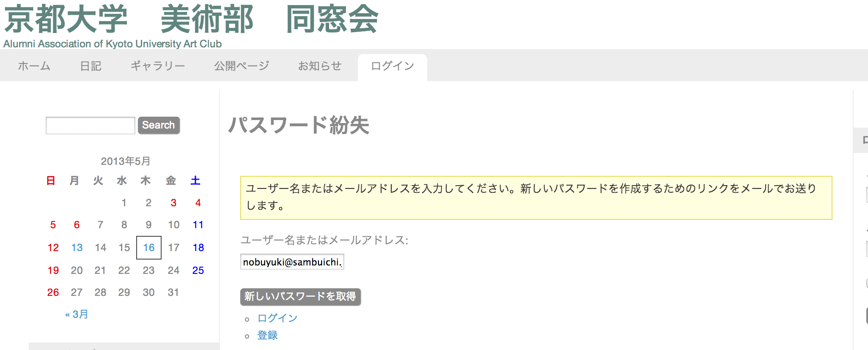
Task: Click the 日 weekday header
Action: coord(51,180)
